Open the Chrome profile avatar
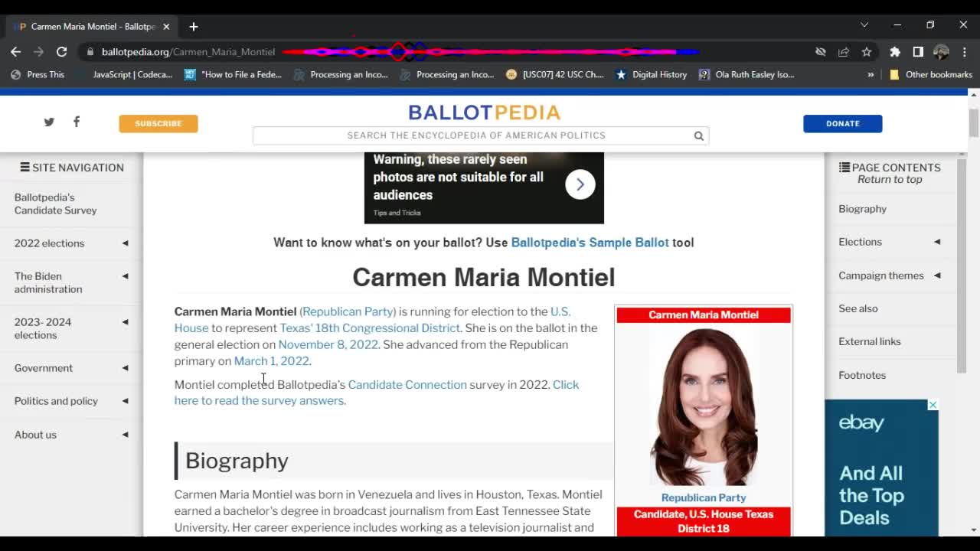Screen dimensions: 980x551 pos(941,51)
